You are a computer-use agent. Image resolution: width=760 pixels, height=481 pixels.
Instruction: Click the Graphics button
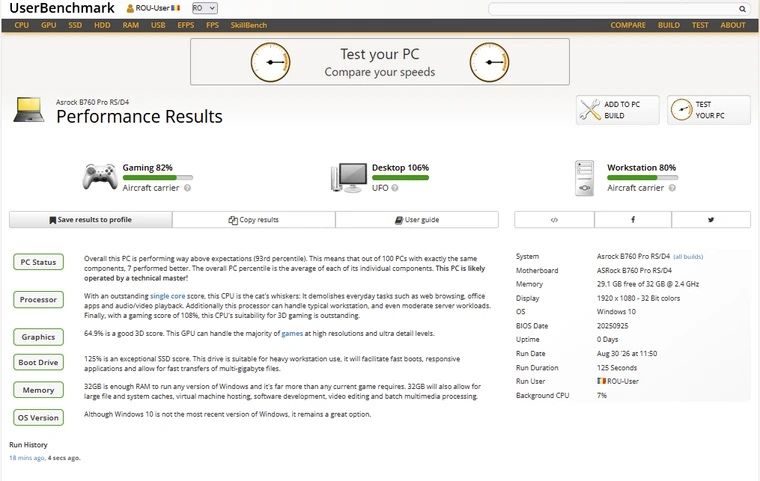point(38,337)
